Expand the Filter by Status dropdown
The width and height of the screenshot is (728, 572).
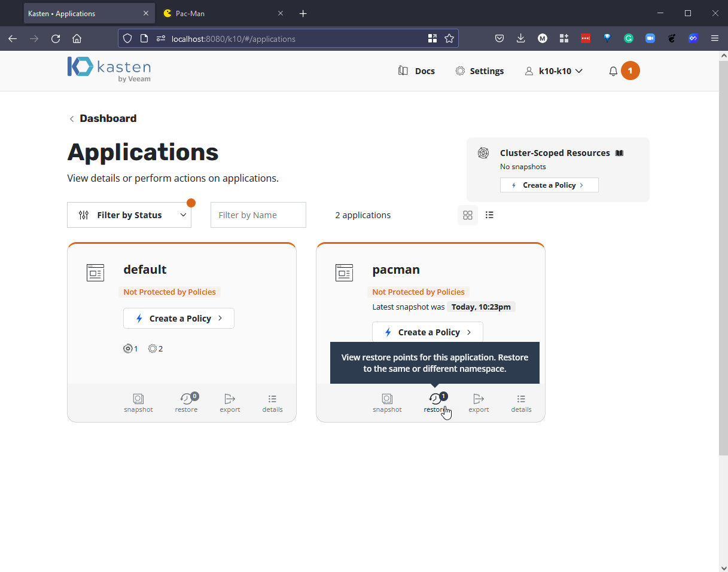coord(129,215)
